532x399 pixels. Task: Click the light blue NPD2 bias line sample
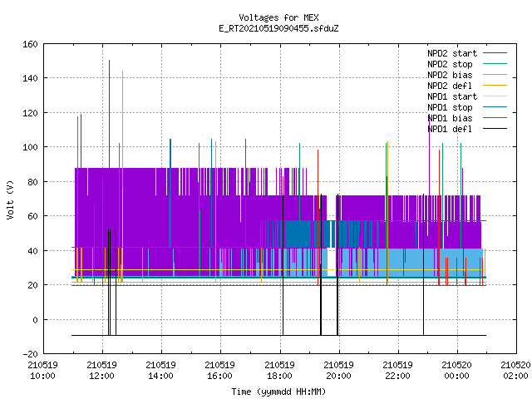click(495, 75)
